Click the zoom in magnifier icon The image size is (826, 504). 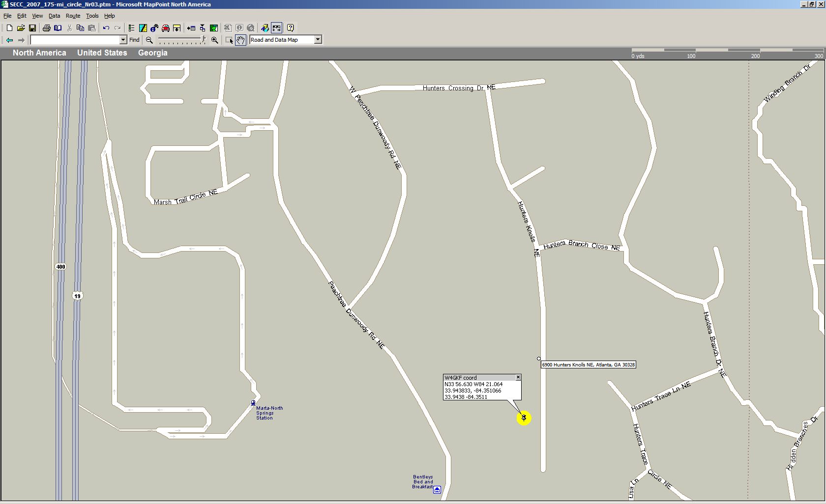pyautogui.click(x=214, y=40)
